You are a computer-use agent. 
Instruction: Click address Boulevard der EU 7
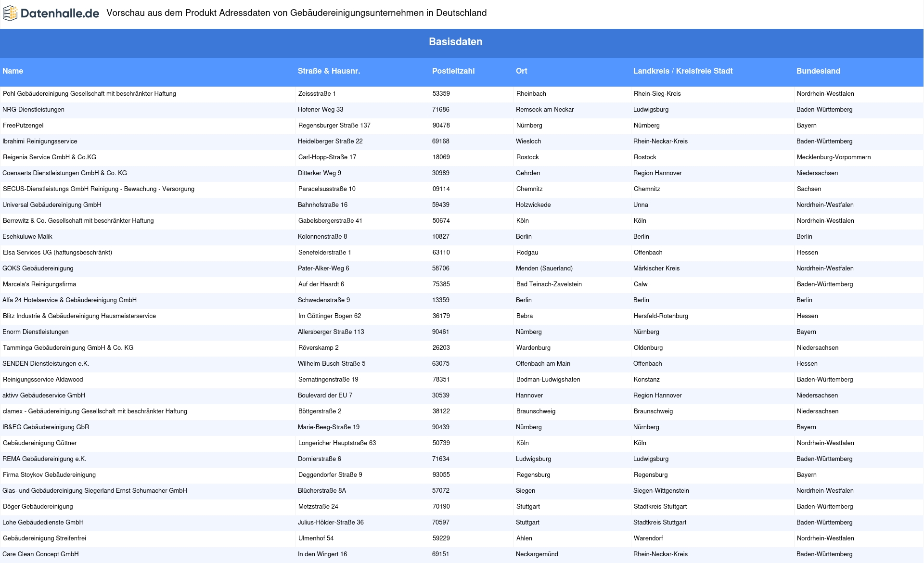(x=325, y=396)
